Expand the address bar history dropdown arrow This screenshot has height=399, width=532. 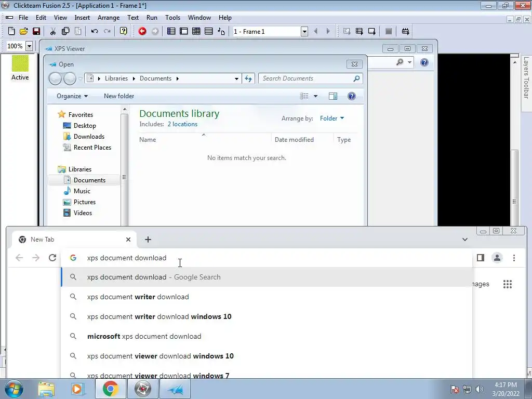[236, 79]
